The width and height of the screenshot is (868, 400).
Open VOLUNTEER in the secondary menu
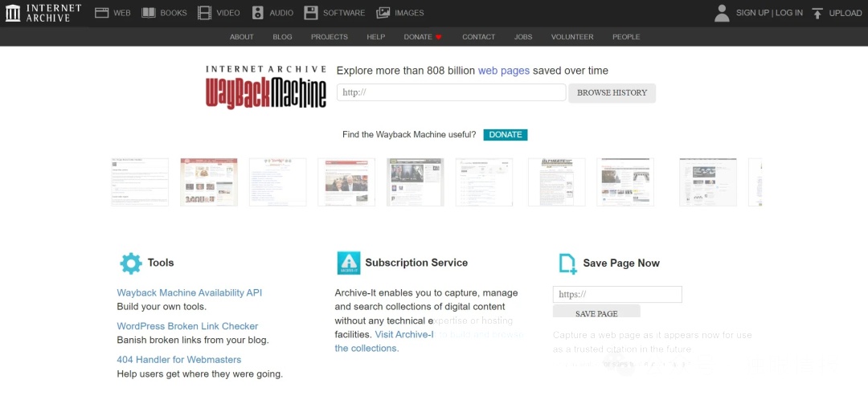pos(572,37)
